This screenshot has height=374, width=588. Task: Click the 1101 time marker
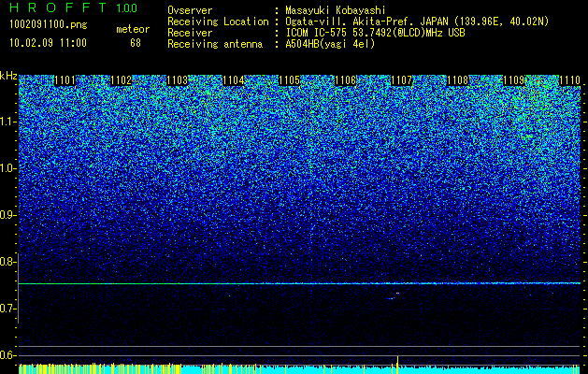pyautogui.click(x=65, y=80)
